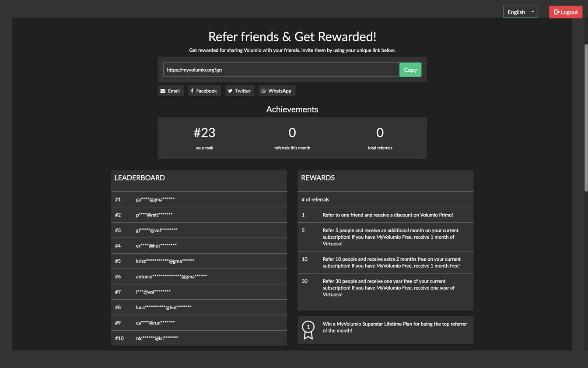Click the Twitter bird icon
This screenshot has height=368, width=588.
(x=230, y=91)
